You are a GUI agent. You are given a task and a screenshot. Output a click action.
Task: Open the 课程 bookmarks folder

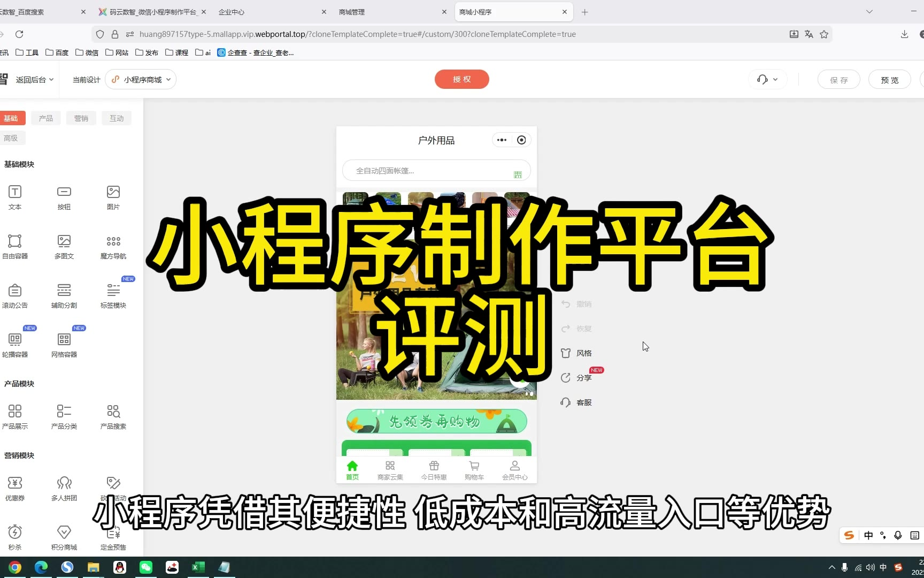pyautogui.click(x=177, y=52)
